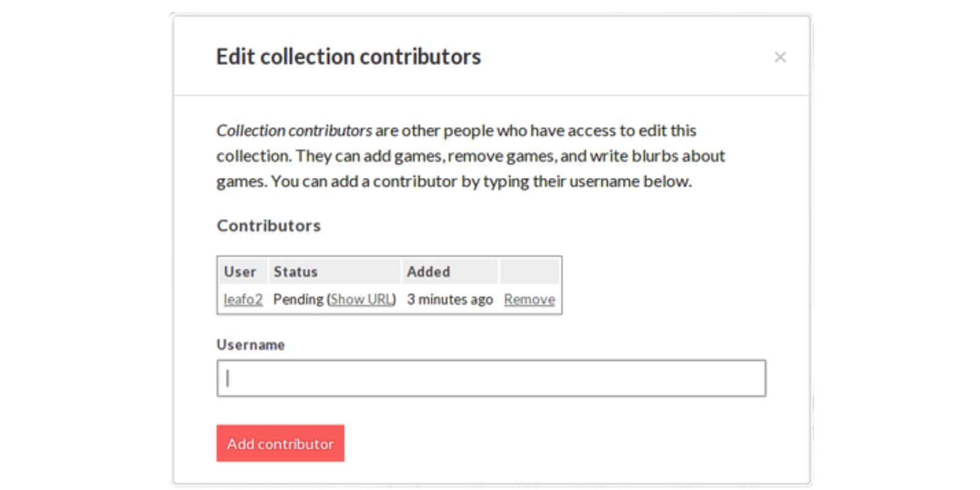Click the 3 minutes ago timestamp

click(450, 300)
